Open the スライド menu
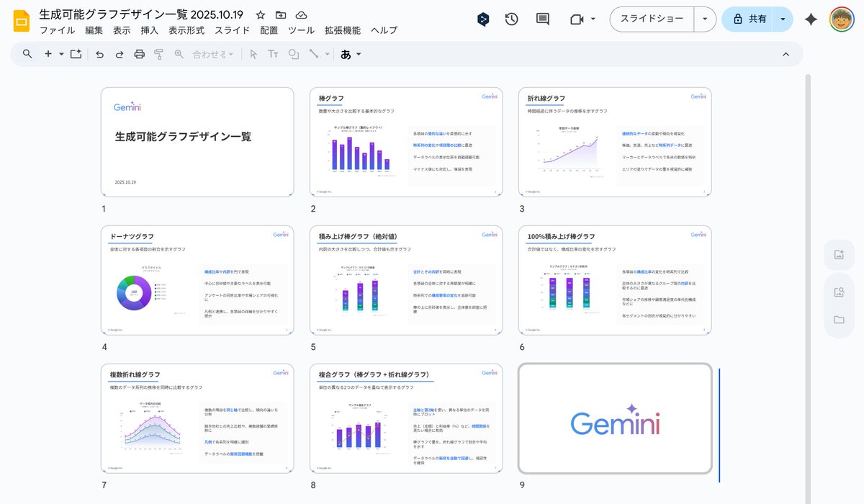 tap(233, 31)
